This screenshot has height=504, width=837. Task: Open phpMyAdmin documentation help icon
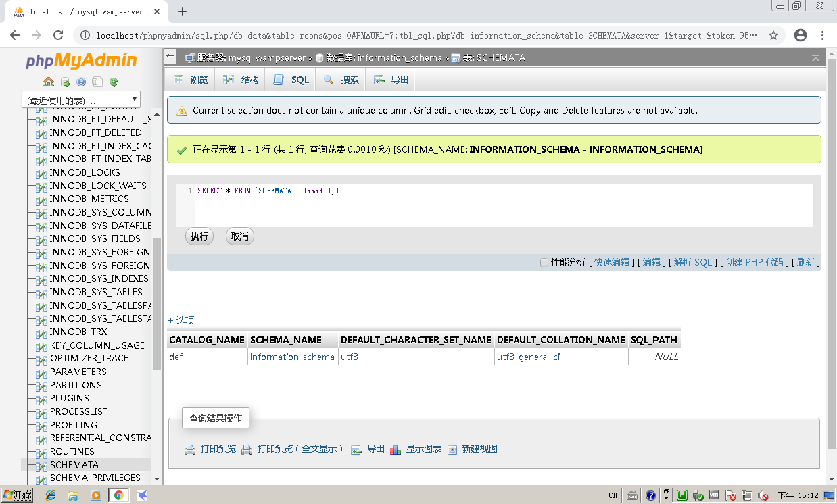pyautogui.click(x=81, y=82)
